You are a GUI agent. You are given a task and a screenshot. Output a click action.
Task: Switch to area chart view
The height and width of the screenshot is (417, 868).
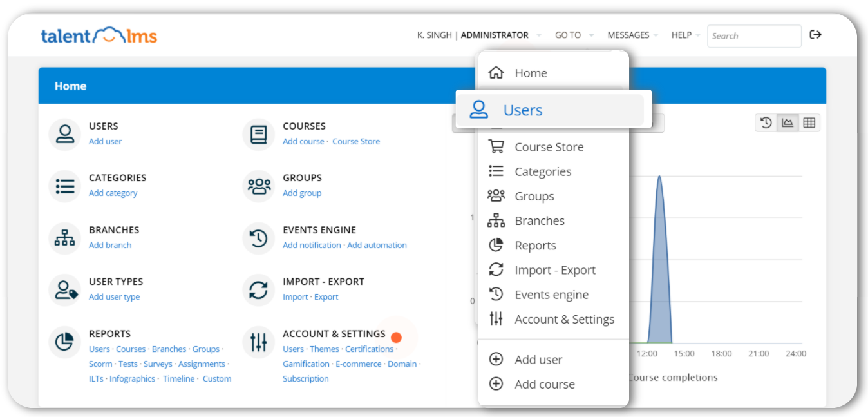pyautogui.click(x=788, y=122)
